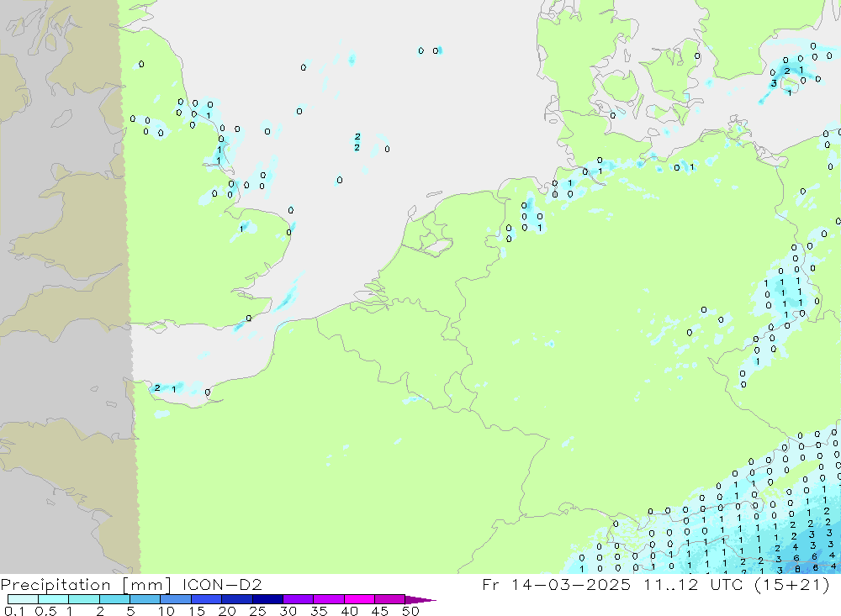The image size is (841, 616).
Task: Choose the 20–25 mm dark blue legend swatch
Action: [237, 599]
